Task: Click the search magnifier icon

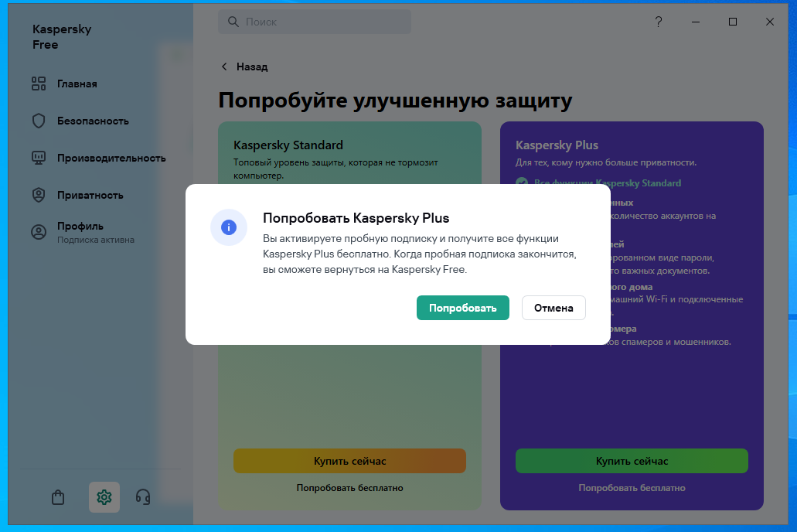Action: pos(233,22)
